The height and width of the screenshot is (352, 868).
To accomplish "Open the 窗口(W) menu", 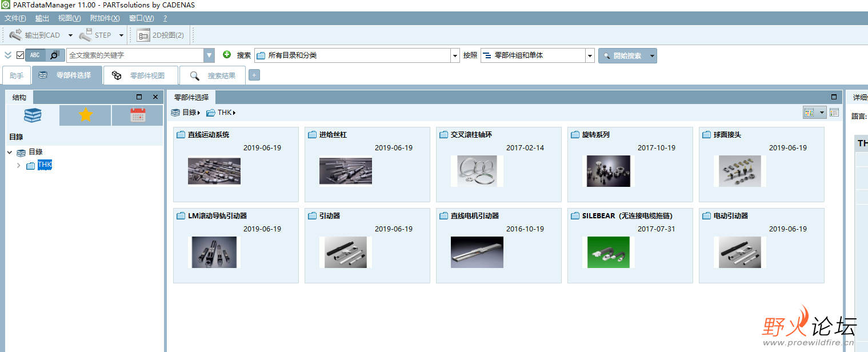I will tap(142, 18).
